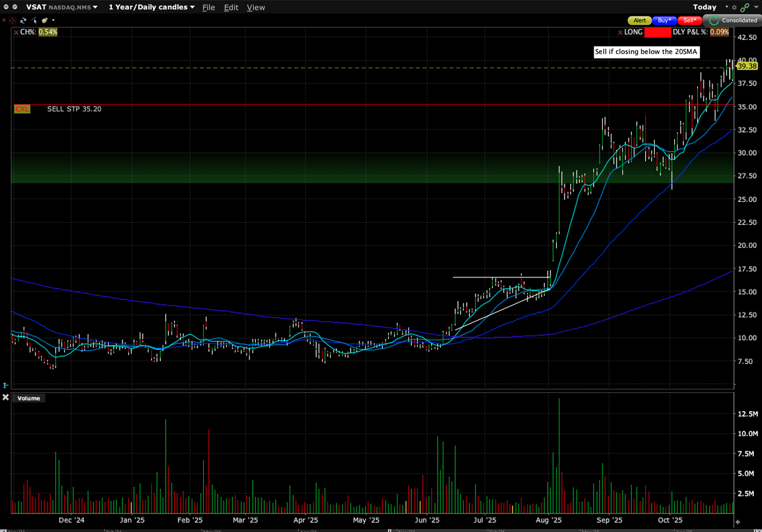Click the Alert pill icon above the chart
The image size is (762, 532).
[x=639, y=20]
